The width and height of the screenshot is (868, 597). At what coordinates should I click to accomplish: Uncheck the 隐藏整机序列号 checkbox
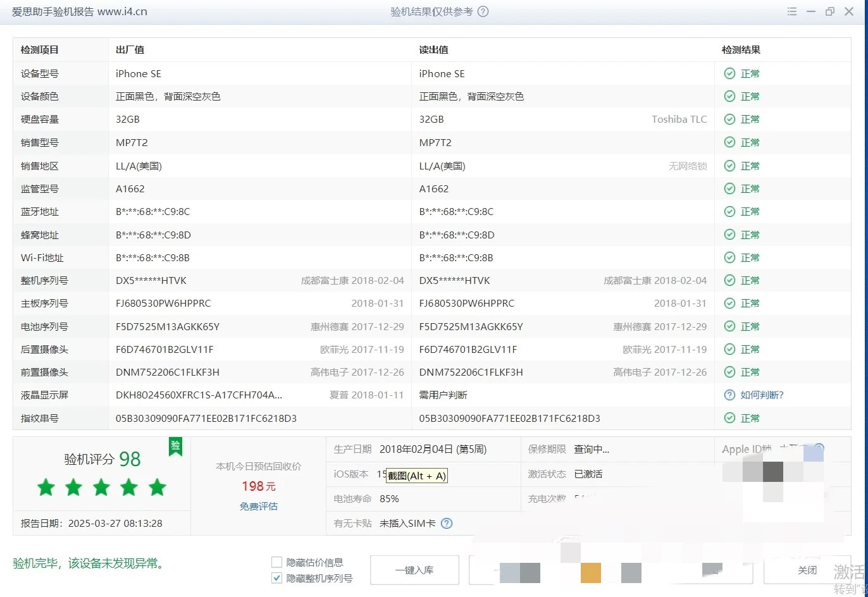276,578
